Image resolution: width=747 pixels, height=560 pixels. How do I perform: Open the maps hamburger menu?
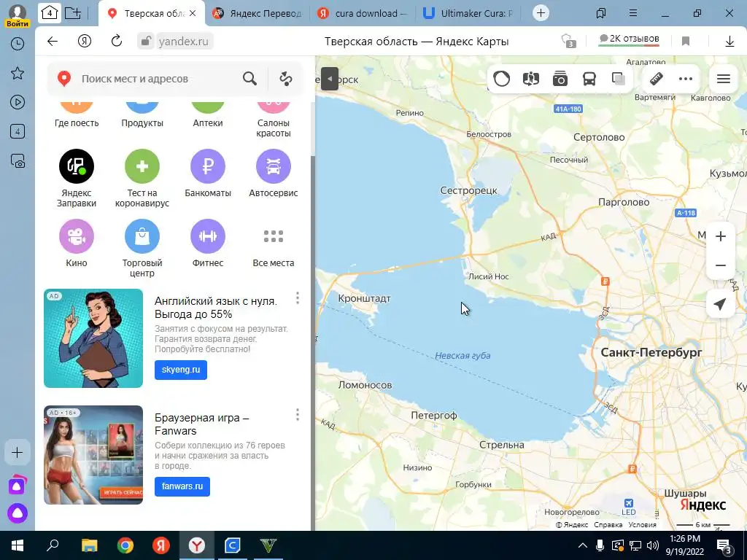pos(724,79)
